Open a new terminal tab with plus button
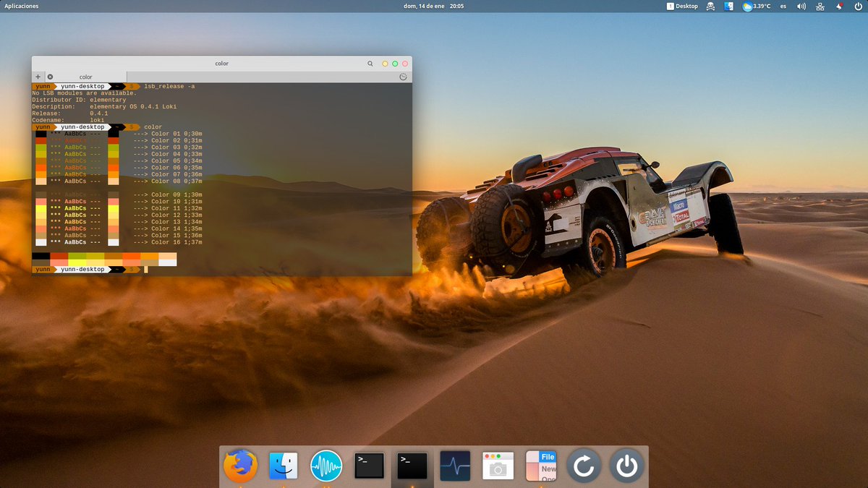 38,77
